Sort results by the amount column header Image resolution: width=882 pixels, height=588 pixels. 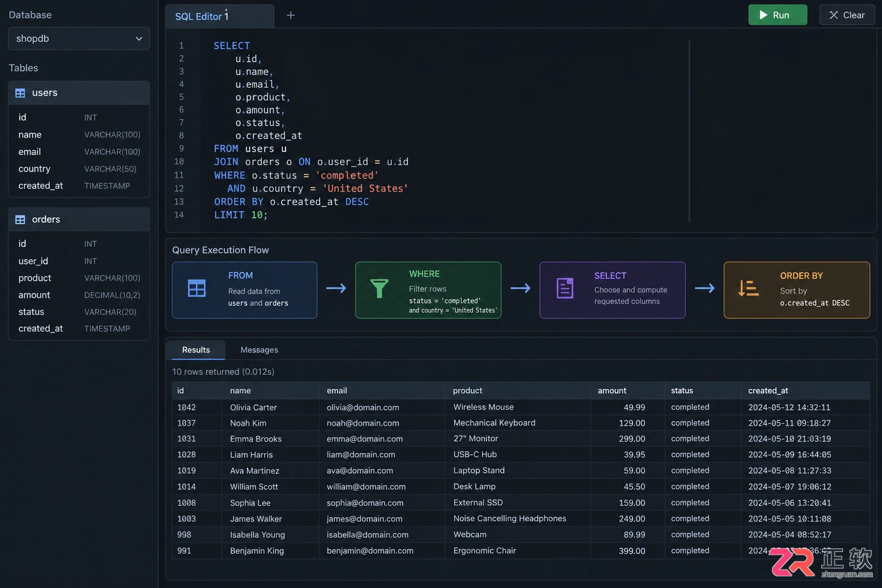[627, 391]
